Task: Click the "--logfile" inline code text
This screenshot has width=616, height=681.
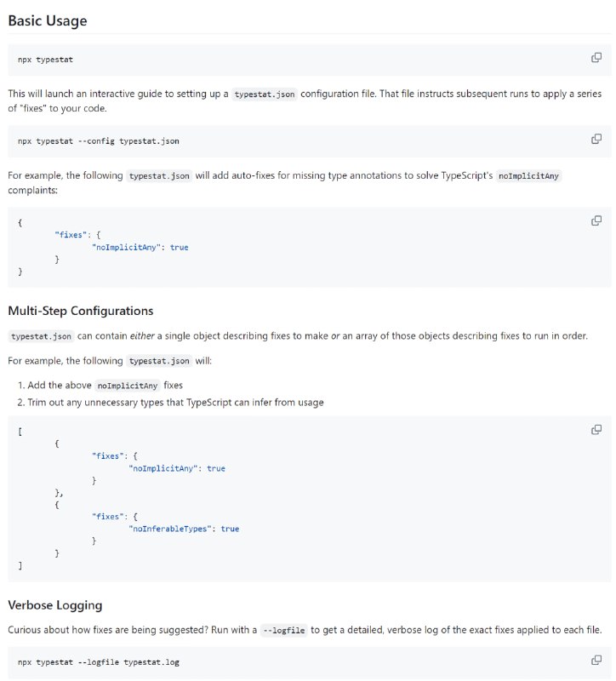Action: [282, 630]
